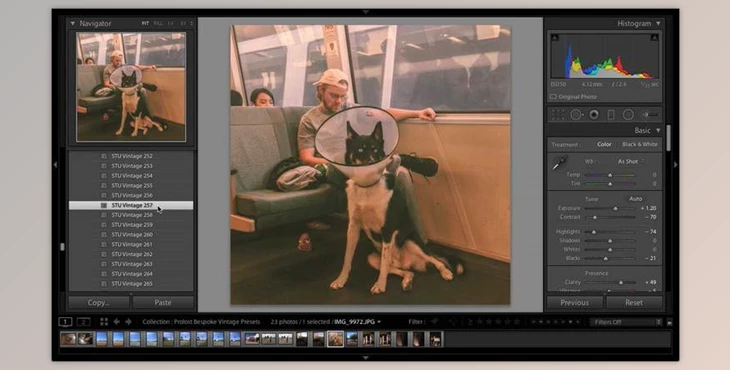Collapse the Basic panel

658,130
